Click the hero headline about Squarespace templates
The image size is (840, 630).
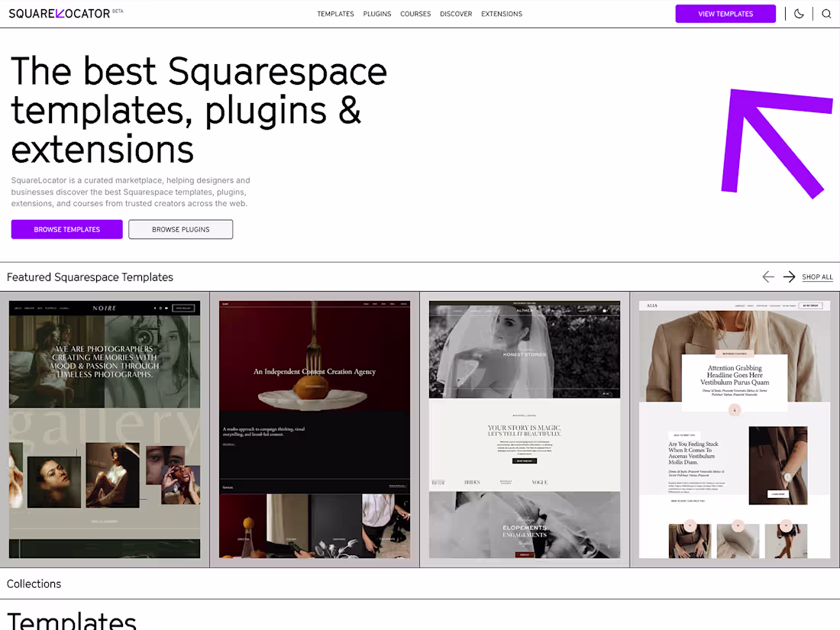(199, 110)
